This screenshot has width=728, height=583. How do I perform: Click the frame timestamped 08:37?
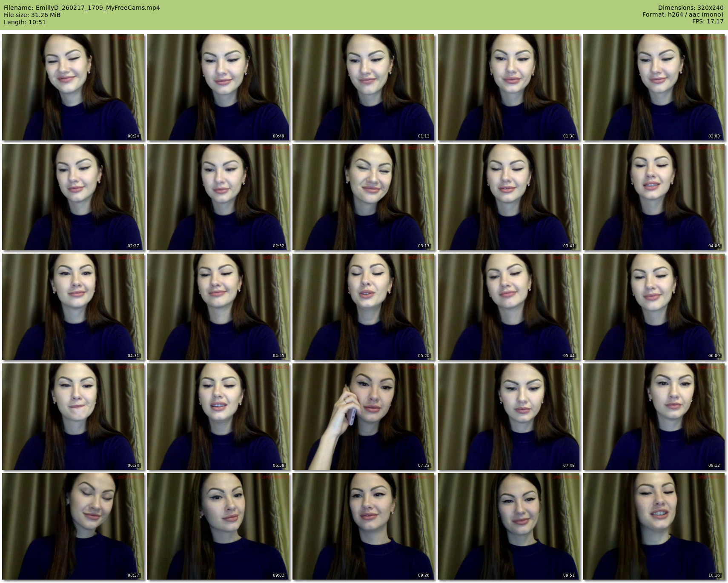tap(73, 526)
